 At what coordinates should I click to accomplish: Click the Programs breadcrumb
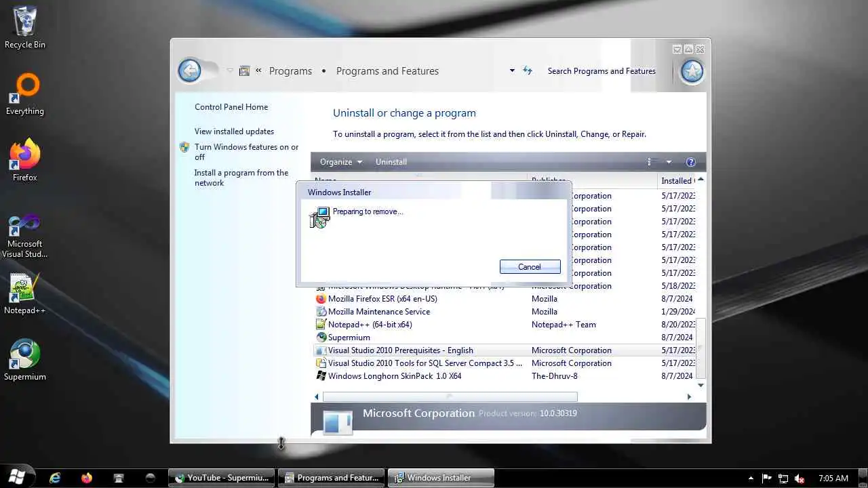point(290,71)
